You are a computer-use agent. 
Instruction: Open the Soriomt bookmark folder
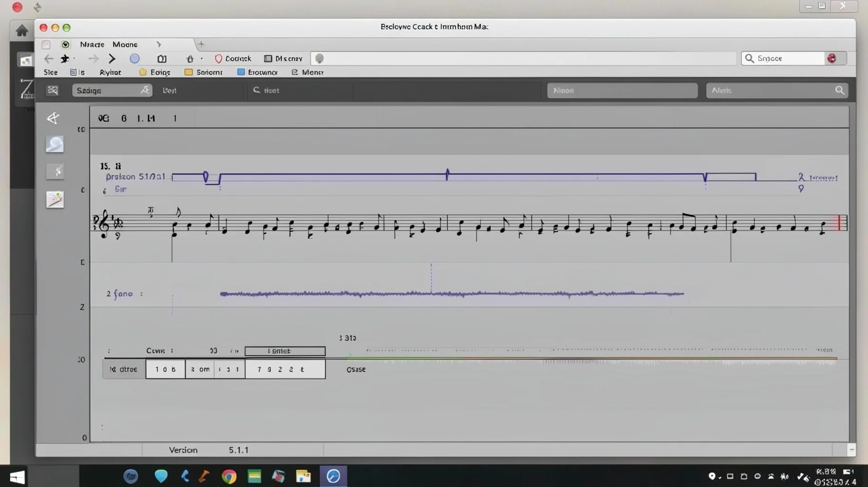pyautogui.click(x=204, y=72)
